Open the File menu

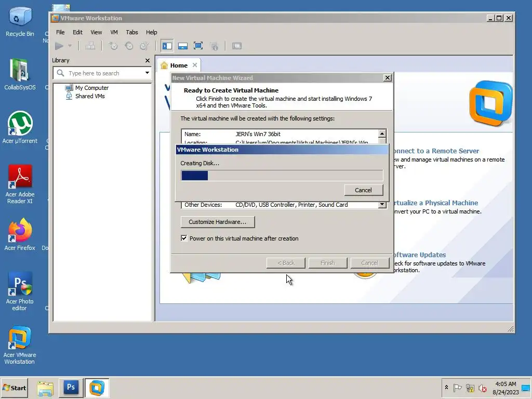coord(60,32)
